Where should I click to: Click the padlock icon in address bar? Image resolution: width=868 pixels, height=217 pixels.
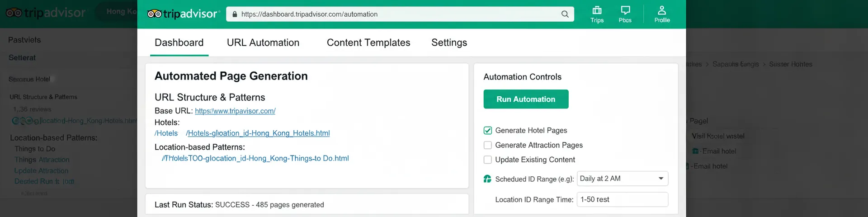coord(235,14)
